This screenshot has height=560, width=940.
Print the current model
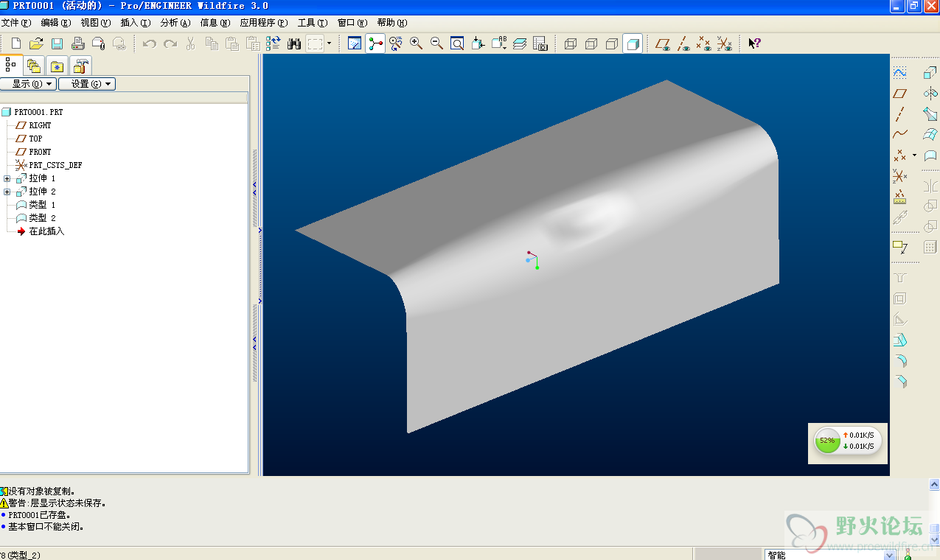(77, 43)
